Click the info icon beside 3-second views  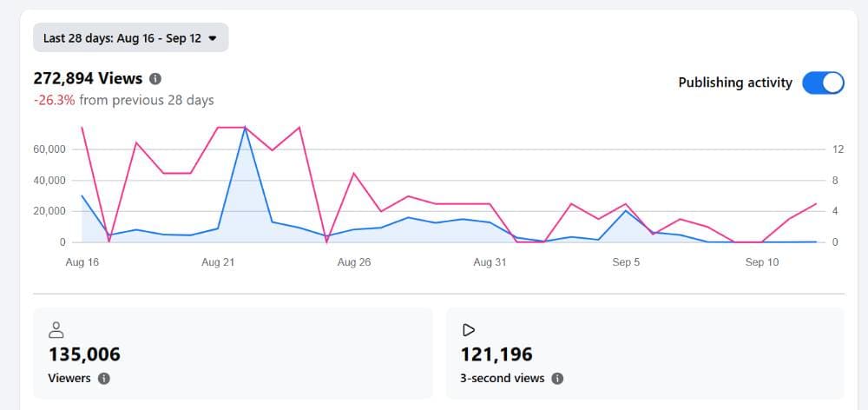tap(557, 379)
